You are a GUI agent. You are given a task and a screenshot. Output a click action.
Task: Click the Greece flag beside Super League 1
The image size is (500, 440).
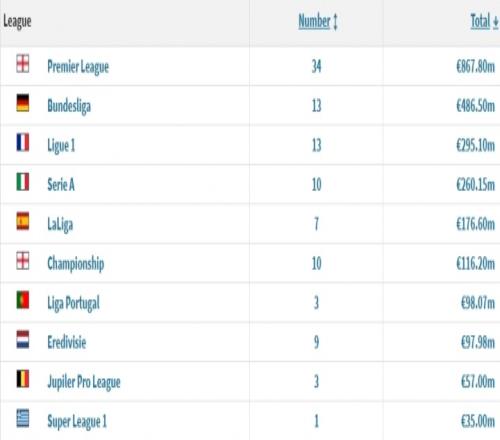pyautogui.click(x=23, y=418)
